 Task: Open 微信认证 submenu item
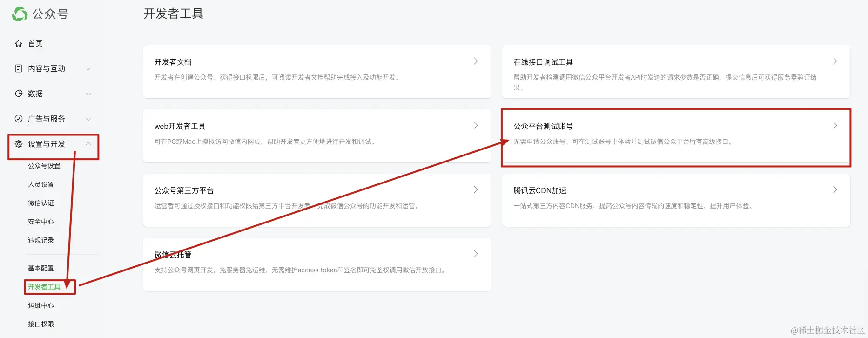[x=41, y=203]
